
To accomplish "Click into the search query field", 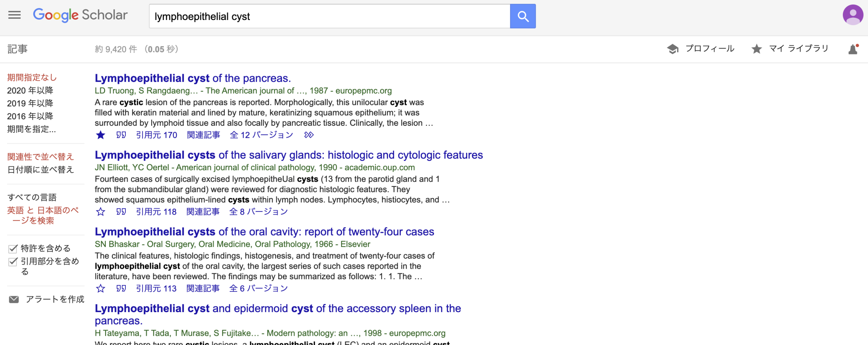I will pos(329,16).
